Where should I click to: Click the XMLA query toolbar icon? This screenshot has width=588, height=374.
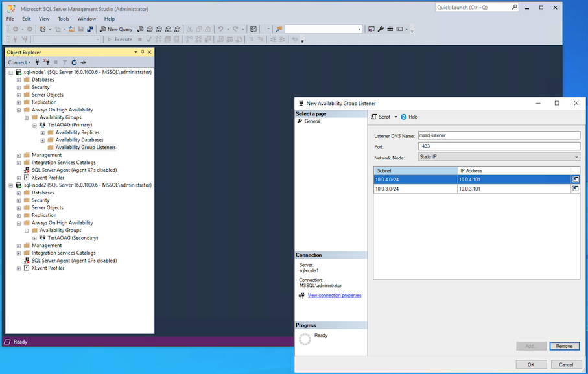[x=169, y=29]
